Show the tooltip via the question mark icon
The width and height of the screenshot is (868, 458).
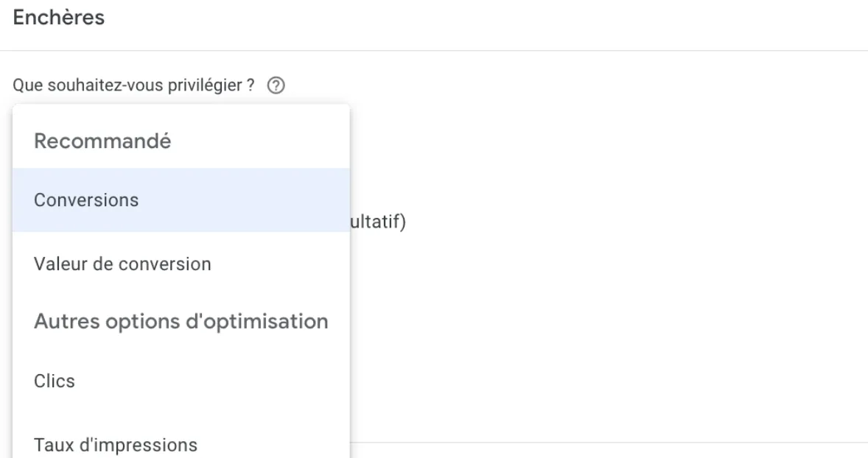coord(276,85)
